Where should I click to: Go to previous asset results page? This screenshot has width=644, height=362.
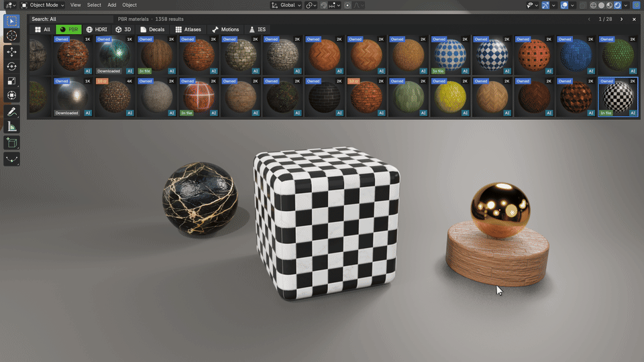pyautogui.click(x=589, y=19)
